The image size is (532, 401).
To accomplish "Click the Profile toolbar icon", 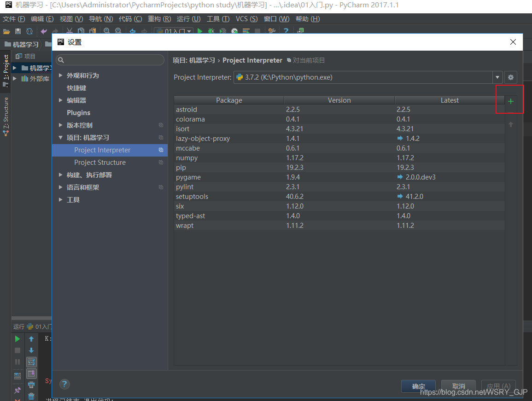I will [234, 31].
